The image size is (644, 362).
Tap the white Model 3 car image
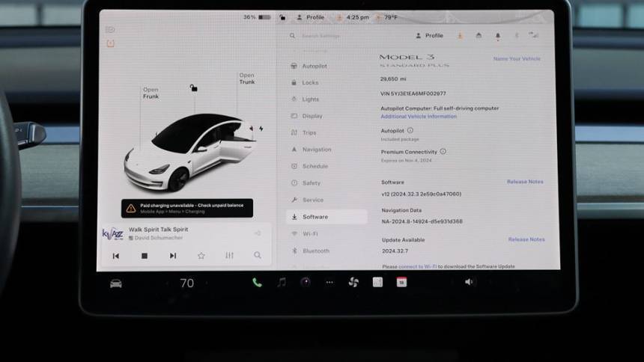(190, 153)
